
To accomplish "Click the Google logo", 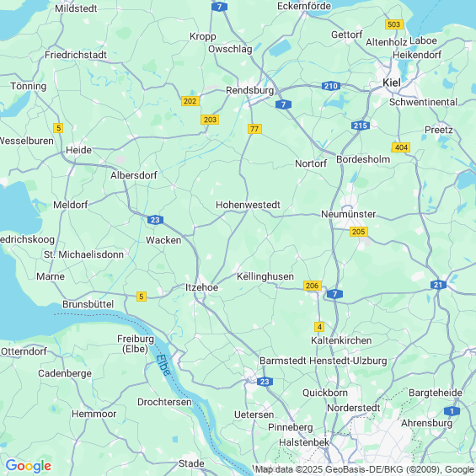I will pos(29,466).
